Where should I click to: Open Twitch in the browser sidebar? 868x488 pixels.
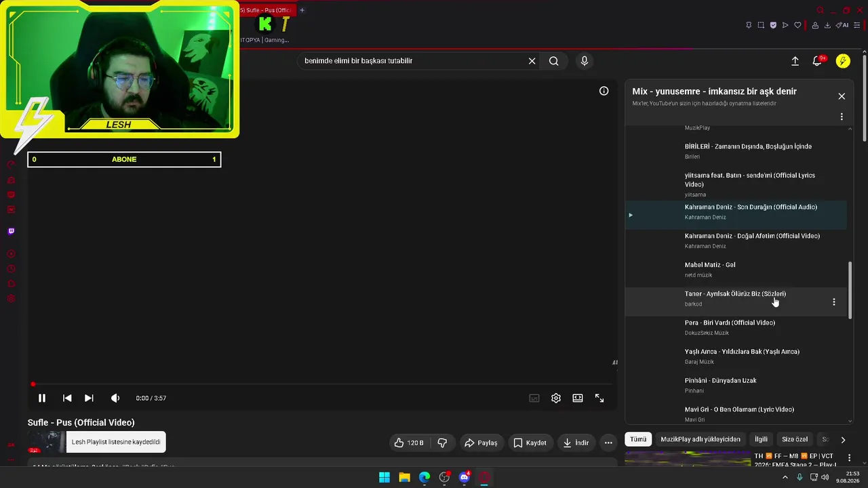11,231
